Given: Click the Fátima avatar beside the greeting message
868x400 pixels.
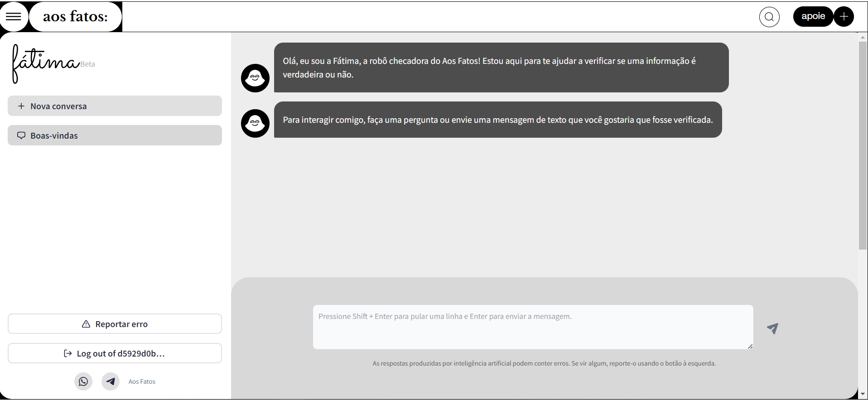Looking at the screenshot, I should 255,78.
